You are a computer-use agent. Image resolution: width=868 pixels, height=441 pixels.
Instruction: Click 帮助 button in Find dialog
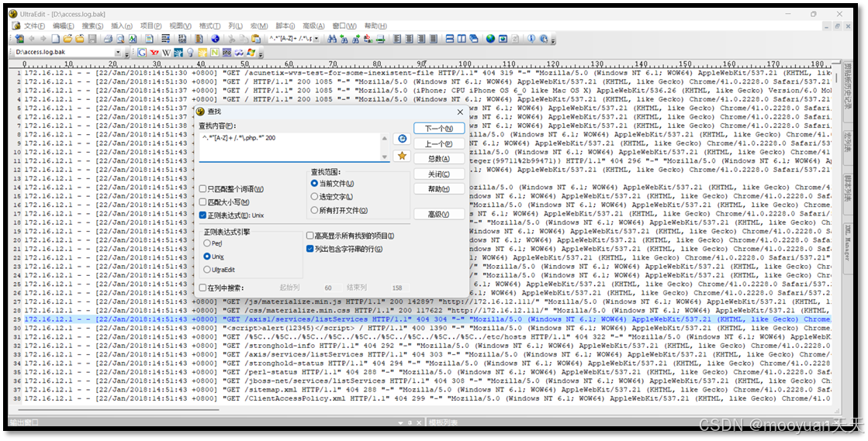click(439, 189)
